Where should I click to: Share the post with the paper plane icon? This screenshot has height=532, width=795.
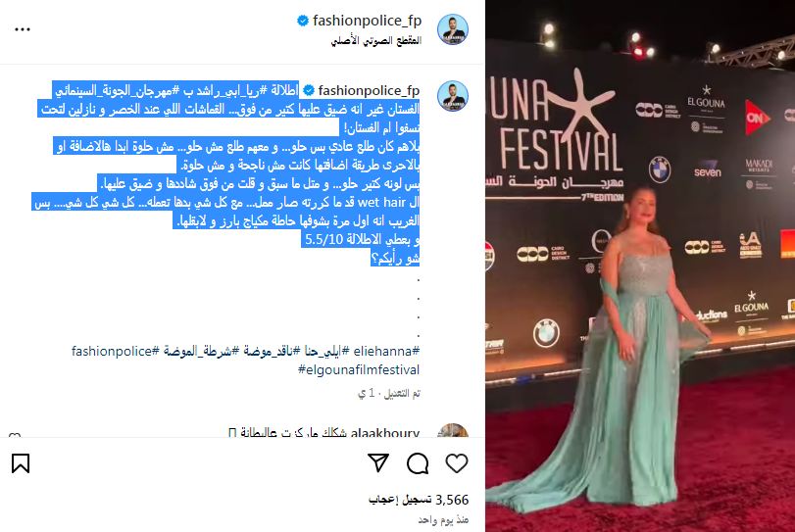point(378,463)
